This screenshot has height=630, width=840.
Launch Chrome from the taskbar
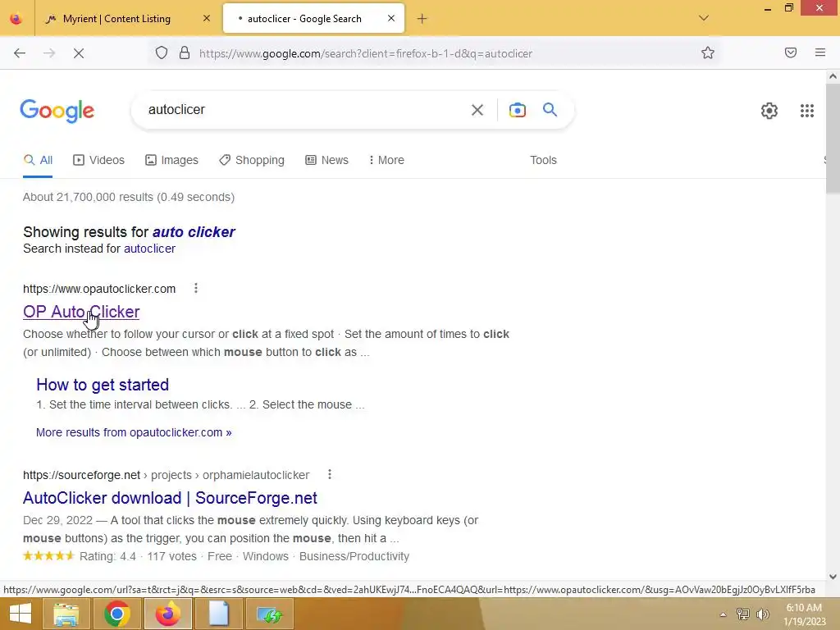[x=116, y=614]
